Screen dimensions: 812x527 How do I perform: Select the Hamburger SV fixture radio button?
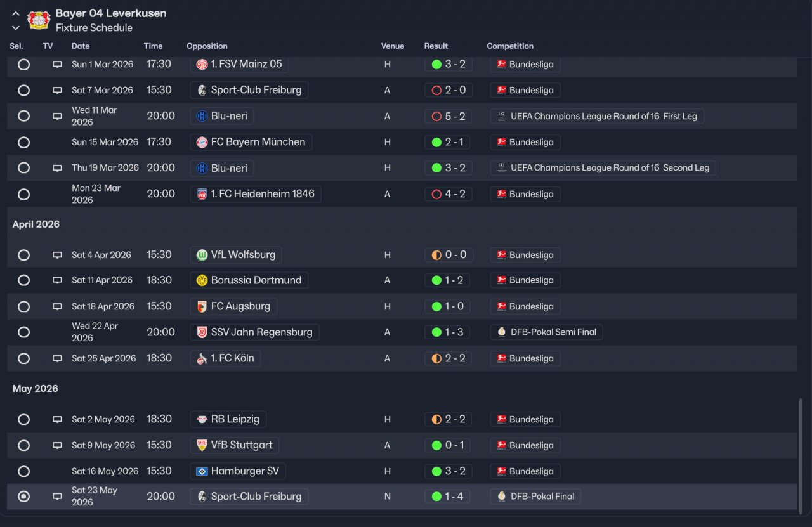click(x=23, y=471)
